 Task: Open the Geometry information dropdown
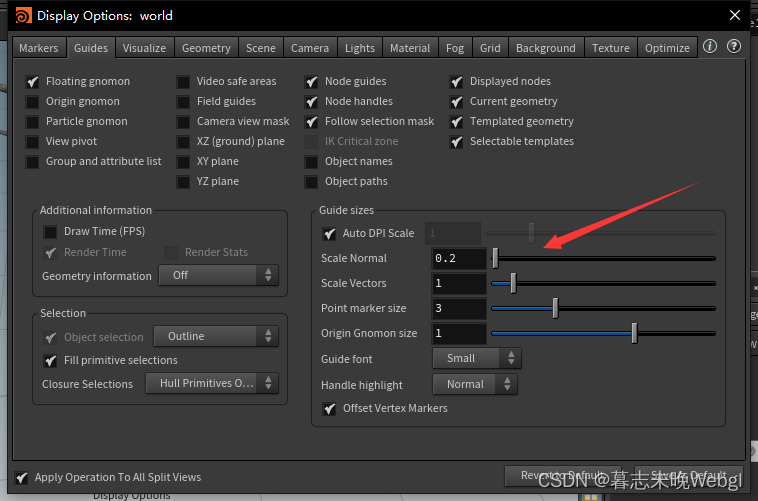(219, 275)
